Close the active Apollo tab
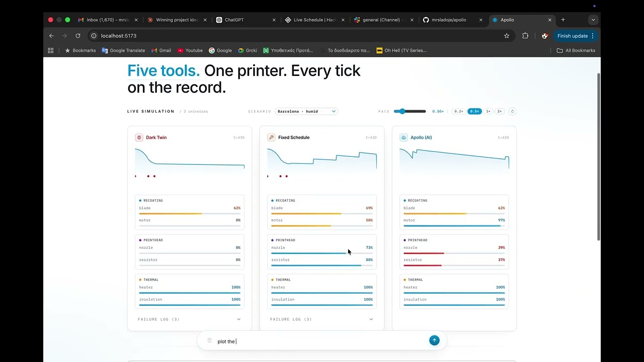644x362 pixels. (549, 20)
